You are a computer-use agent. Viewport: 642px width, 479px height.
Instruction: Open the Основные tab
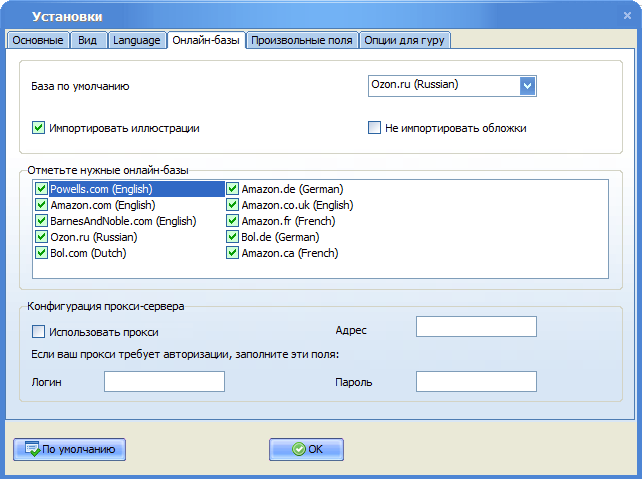(x=38, y=40)
